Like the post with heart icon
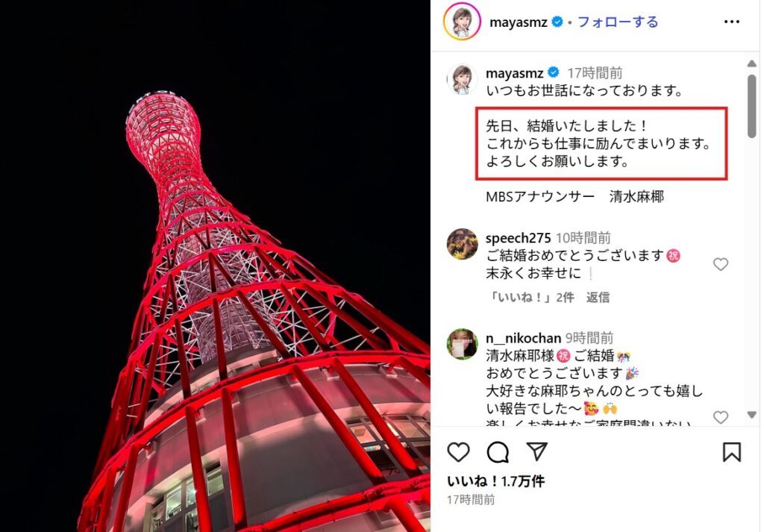The height and width of the screenshot is (532, 764). click(458, 453)
